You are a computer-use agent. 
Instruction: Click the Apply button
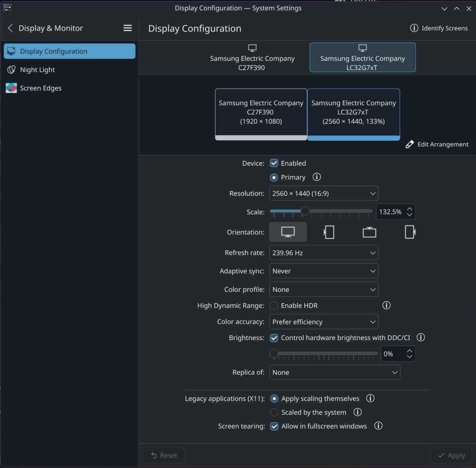(451, 455)
